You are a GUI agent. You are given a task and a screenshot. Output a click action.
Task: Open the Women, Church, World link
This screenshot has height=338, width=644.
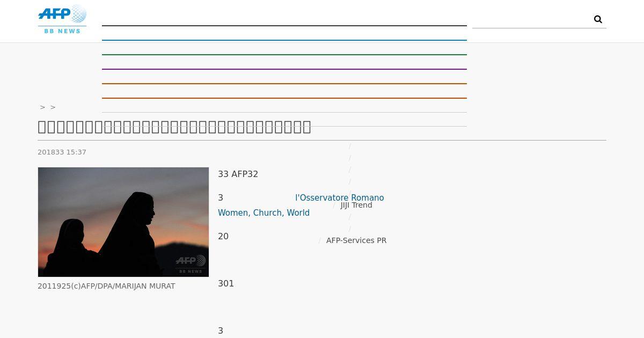click(264, 213)
